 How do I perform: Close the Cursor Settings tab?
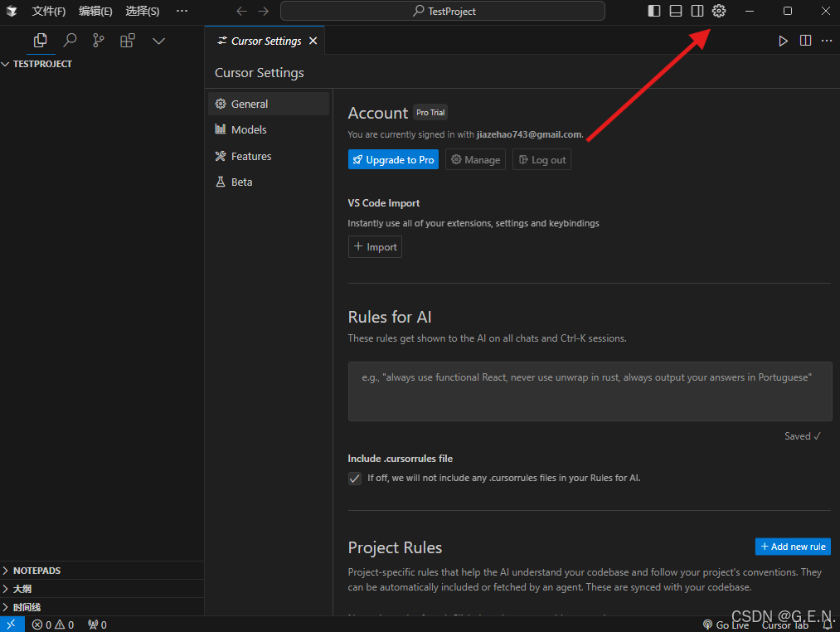tap(313, 41)
